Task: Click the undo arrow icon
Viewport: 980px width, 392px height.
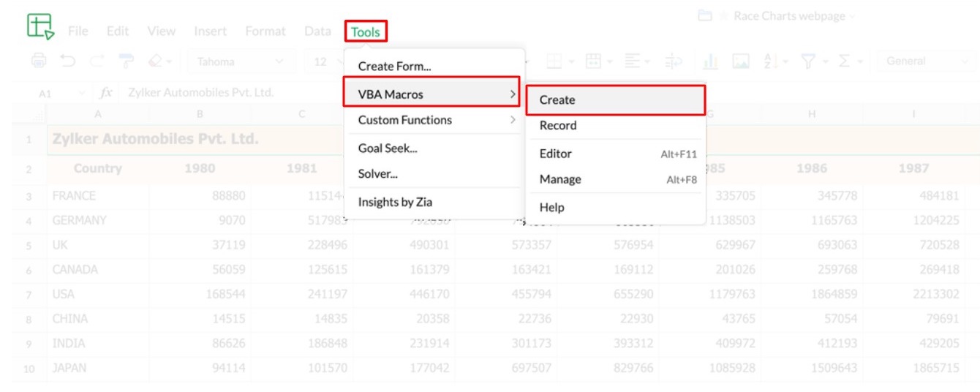Action: click(x=67, y=61)
